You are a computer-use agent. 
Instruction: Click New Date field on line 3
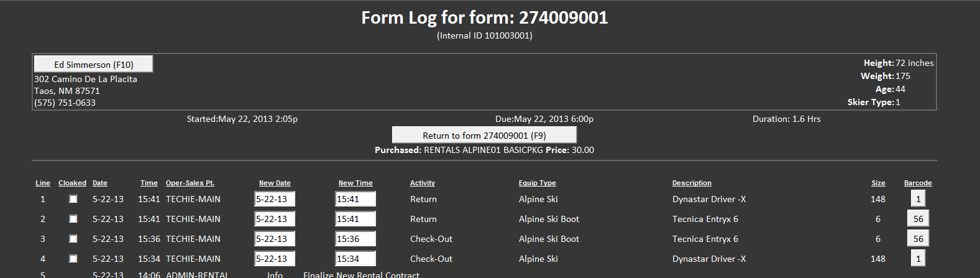click(275, 239)
